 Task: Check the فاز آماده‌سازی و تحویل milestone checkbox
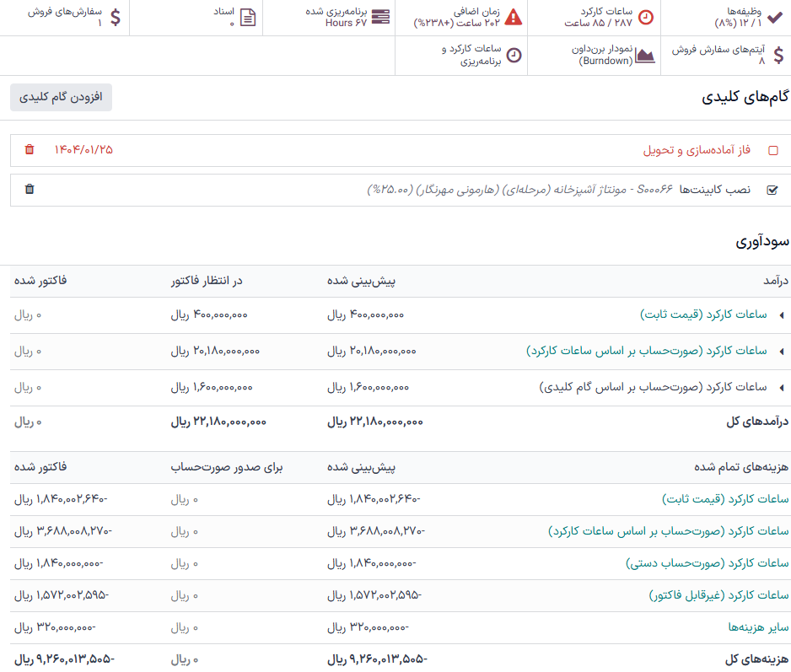[x=773, y=151]
